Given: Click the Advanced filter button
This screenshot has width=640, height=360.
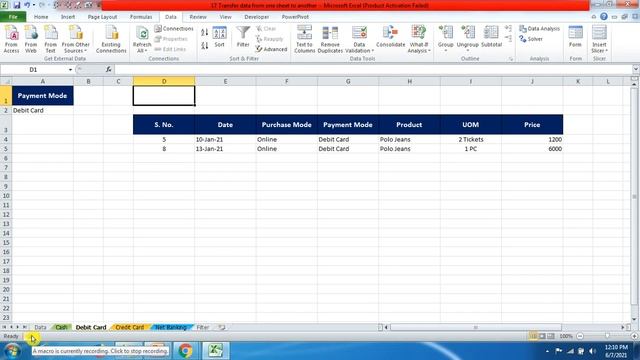Looking at the screenshot, I should pos(271,49).
